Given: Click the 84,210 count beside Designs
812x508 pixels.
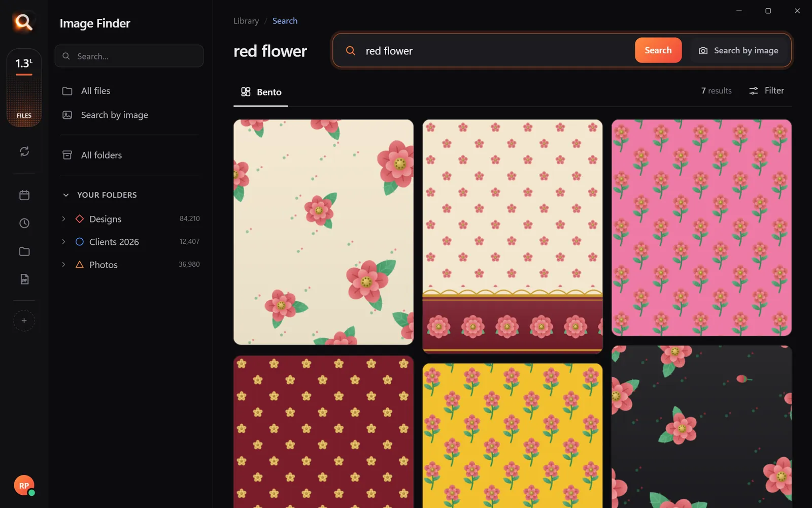Looking at the screenshot, I should [x=189, y=218].
